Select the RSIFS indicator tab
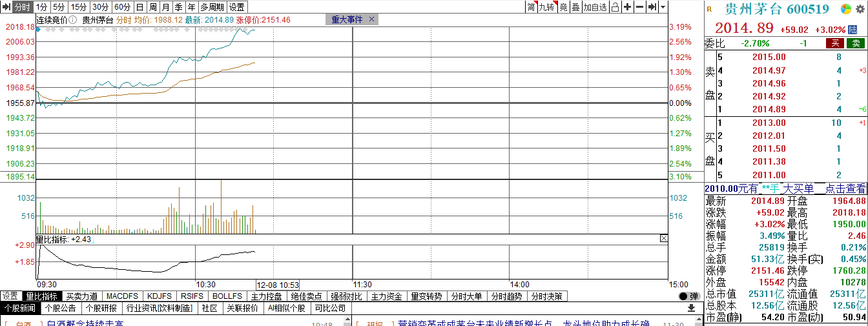868x326 pixels. [192, 296]
